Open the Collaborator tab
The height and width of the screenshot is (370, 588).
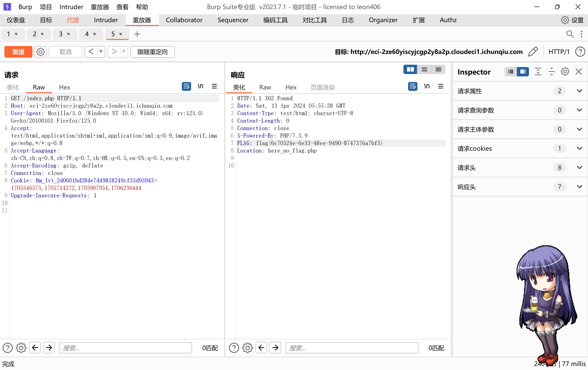pos(184,20)
